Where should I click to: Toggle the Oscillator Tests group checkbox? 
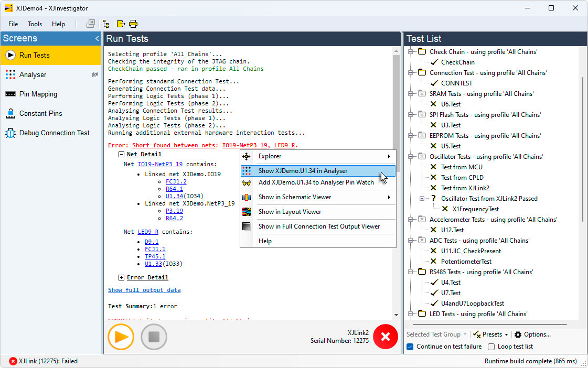422,157
